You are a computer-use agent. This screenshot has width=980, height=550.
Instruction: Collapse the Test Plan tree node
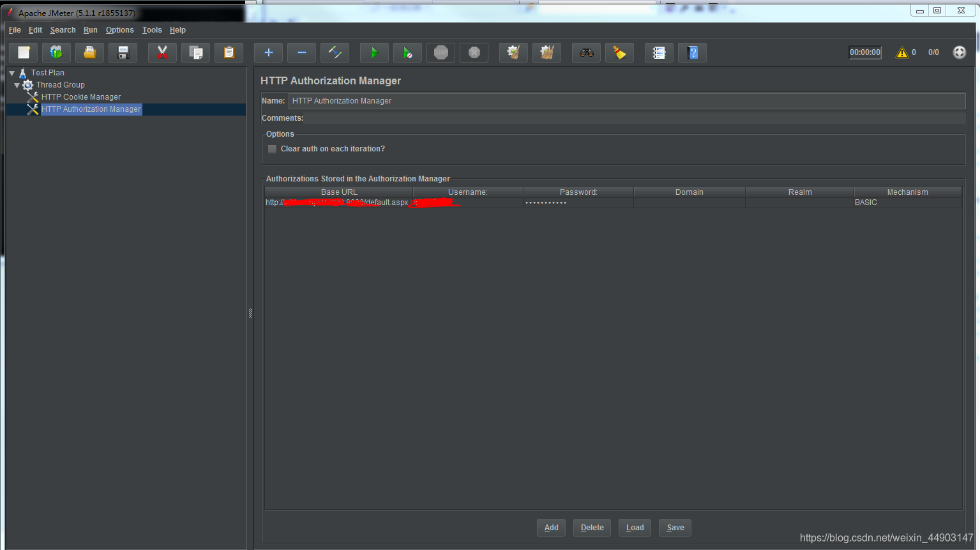coord(11,73)
